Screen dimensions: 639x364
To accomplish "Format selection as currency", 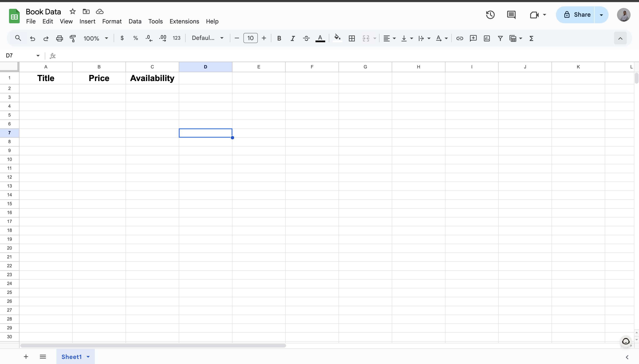I will tap(122, 38).
